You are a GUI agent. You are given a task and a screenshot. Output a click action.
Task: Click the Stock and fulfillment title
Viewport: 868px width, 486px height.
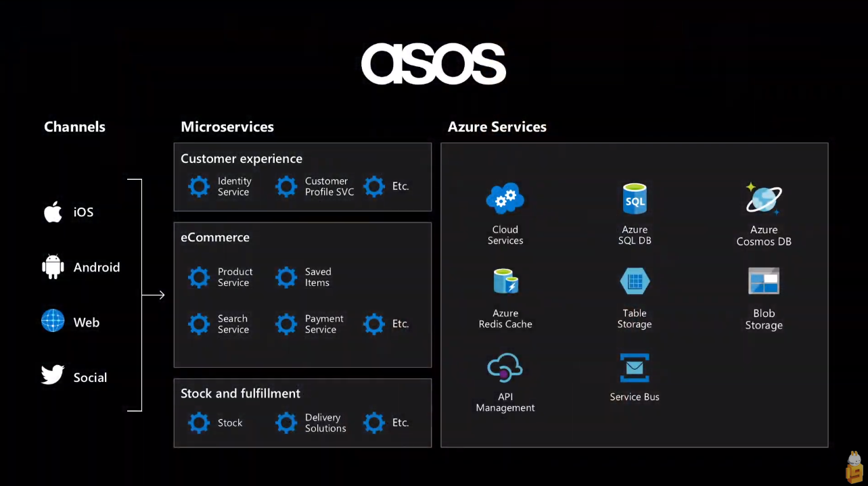tap(240, 393)
